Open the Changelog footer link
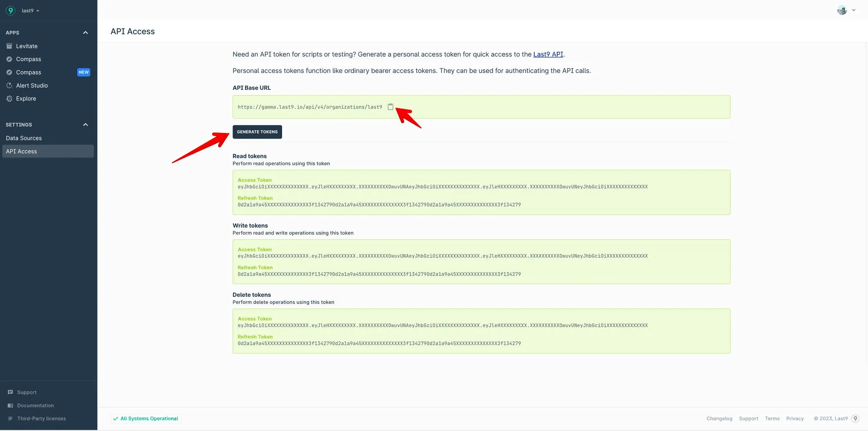 pos(719,419)
